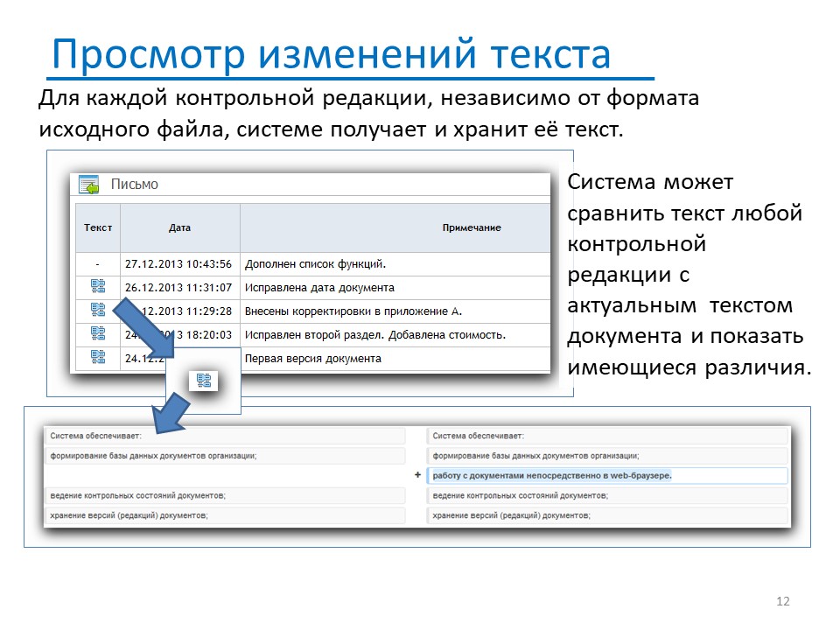840x630 pixels.
Task: Click the Письмо document icon
Action: (89, 185)
